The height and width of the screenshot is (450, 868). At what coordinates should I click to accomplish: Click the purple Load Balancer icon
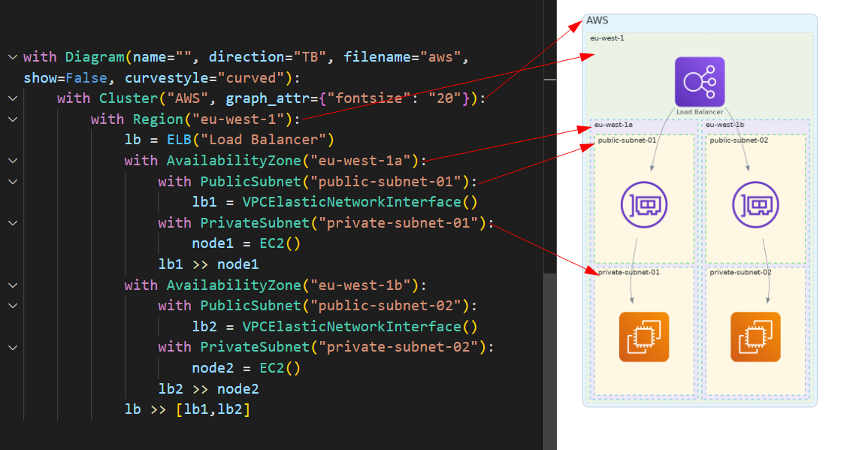coord(700,82)
